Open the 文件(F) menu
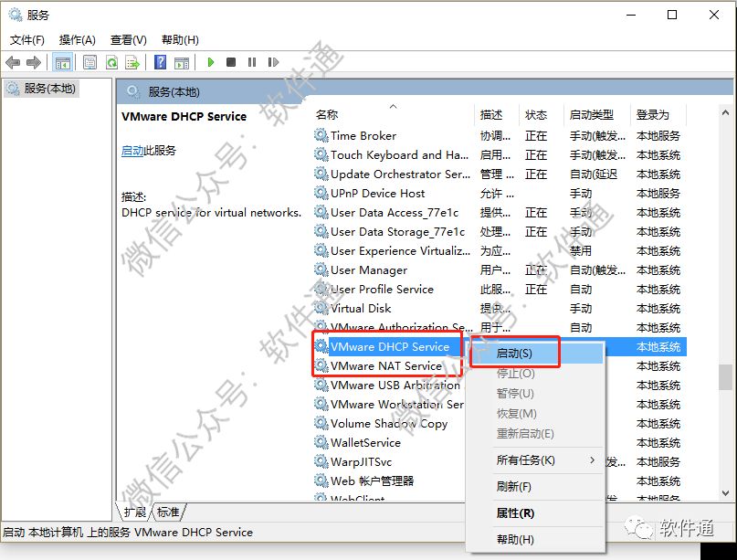Screen dimensions: 737x560 pos(27,40)
